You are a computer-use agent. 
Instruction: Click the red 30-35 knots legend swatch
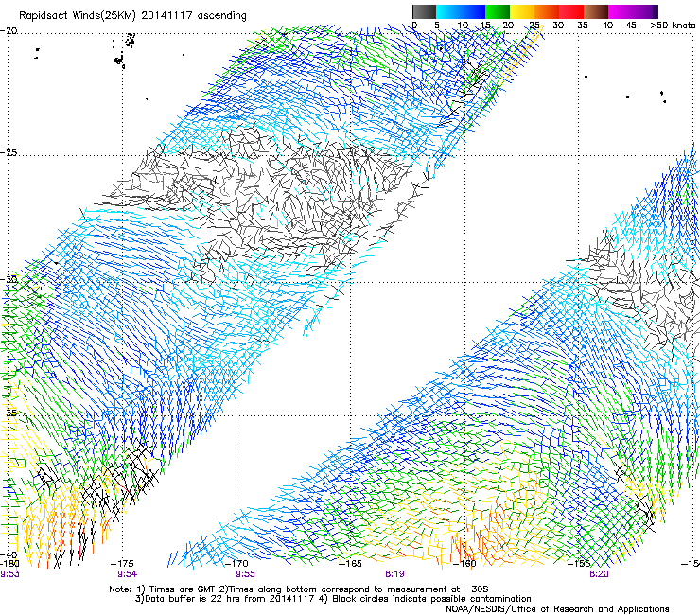pos(571,11)
